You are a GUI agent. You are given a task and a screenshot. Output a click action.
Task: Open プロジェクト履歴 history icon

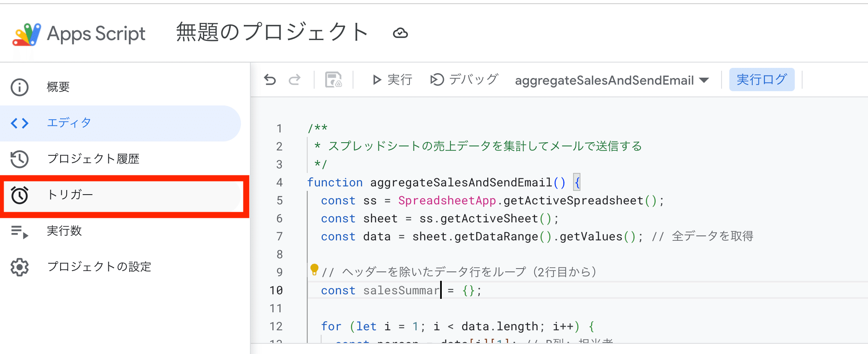coord(20,159)
